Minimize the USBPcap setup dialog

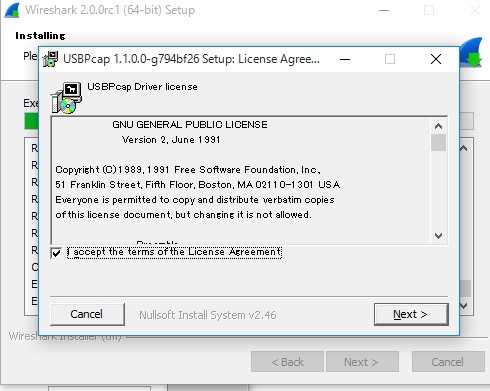(x=345, y=59)
